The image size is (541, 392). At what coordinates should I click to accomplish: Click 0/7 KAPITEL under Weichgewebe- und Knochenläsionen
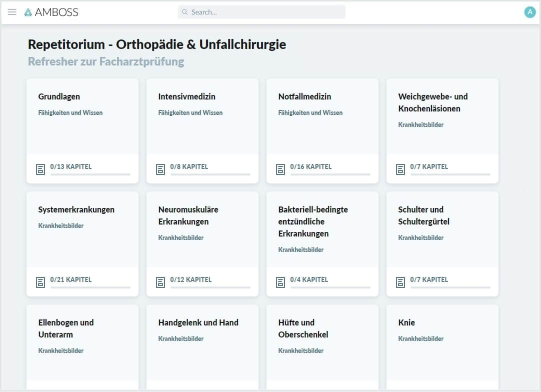(x=429, y=166)
